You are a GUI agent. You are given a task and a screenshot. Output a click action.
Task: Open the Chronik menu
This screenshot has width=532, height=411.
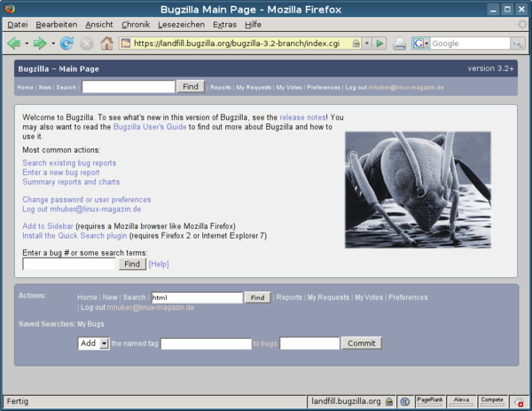click(x=136, y=25)
